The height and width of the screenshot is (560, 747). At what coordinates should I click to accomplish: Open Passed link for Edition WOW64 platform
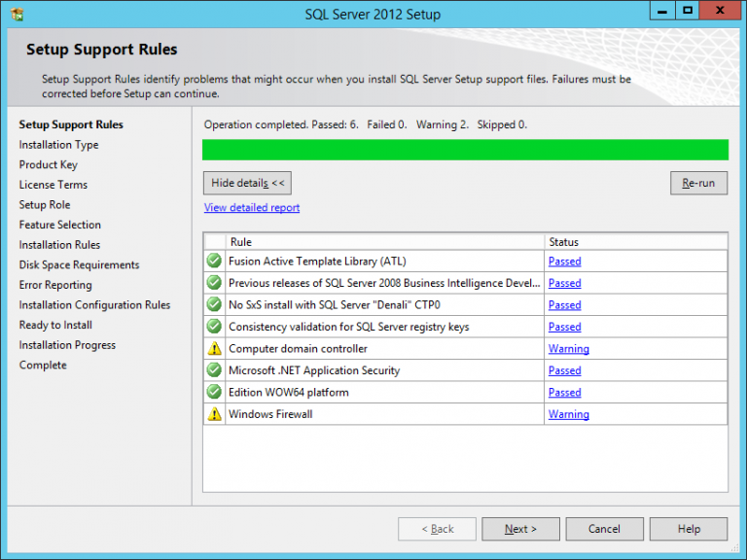click(x=564, y=393)
